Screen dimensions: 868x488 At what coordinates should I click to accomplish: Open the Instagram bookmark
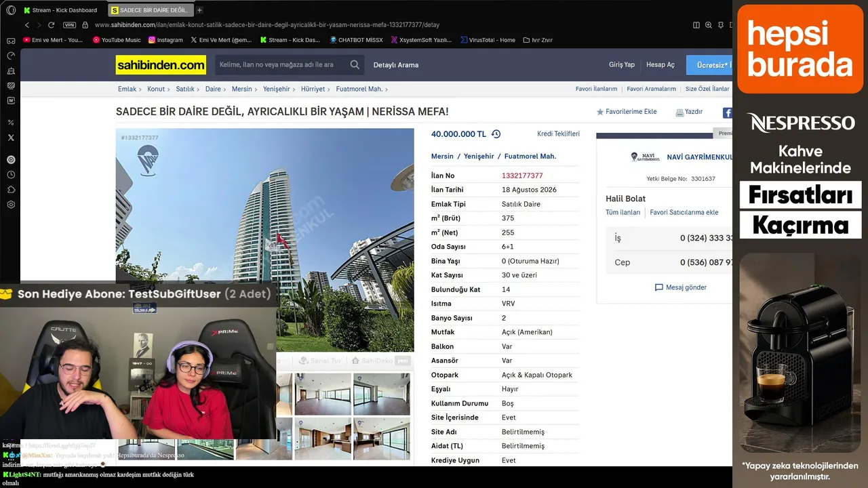165,40
